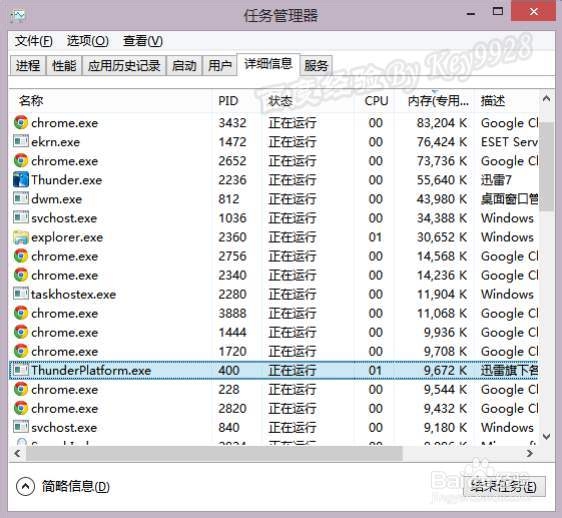Click Chrome icon of PID 3888 row
The height and width of the screenshot is (518, 562).
pyautogui.click(x=21, y=313)
